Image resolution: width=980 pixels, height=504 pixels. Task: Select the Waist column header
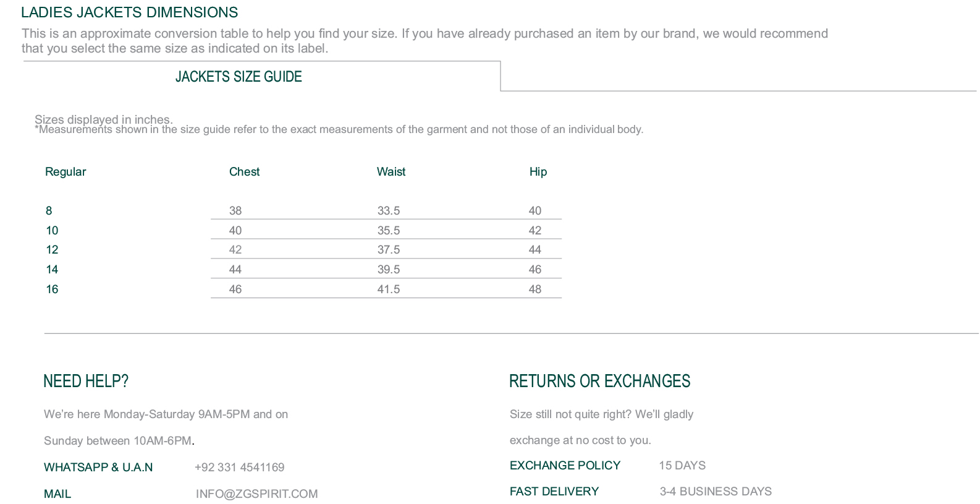coord(391,172)
